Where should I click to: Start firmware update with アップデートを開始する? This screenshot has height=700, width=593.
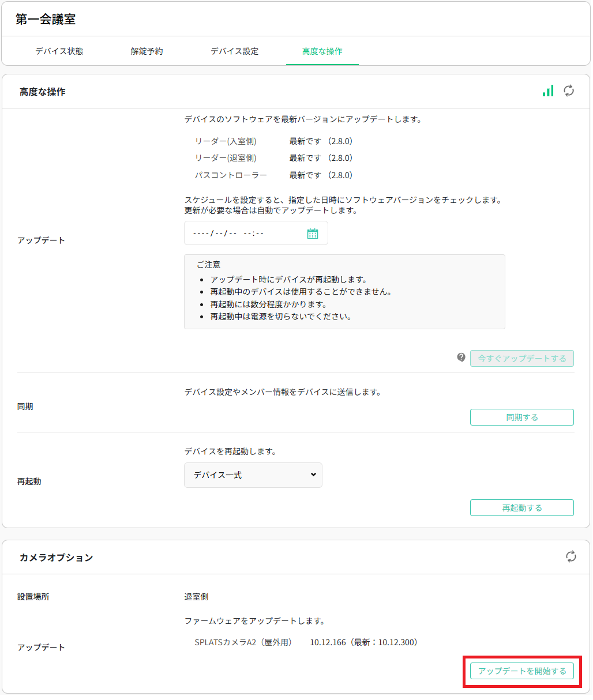pos(521,671)
